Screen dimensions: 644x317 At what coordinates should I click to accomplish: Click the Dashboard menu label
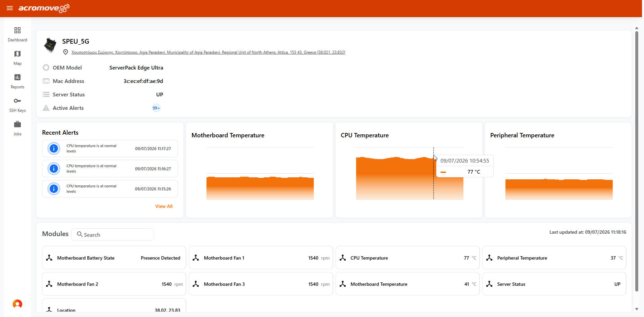pyautogui.click(x=17, y=40)
